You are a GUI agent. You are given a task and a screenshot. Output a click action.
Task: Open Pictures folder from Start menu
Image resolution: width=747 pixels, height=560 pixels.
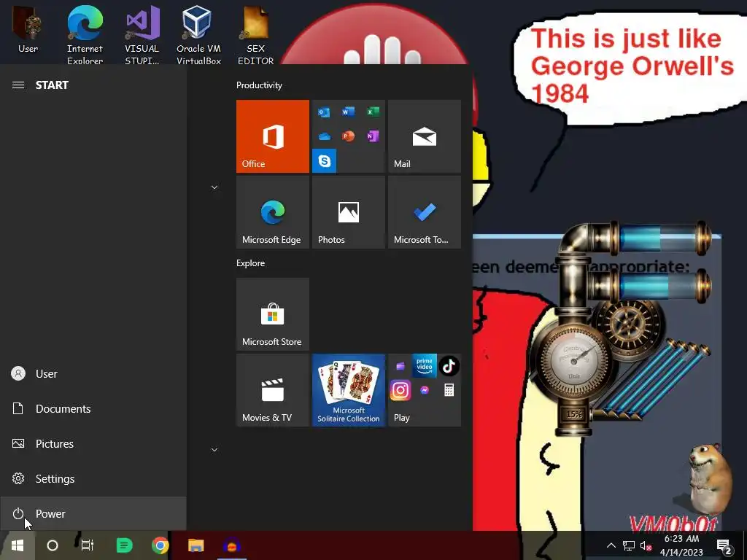click(93, 444)
